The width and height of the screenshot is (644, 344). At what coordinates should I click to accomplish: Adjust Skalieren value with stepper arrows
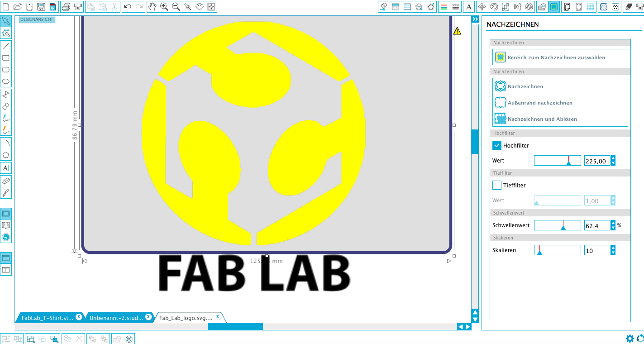[x=613, y=250]
